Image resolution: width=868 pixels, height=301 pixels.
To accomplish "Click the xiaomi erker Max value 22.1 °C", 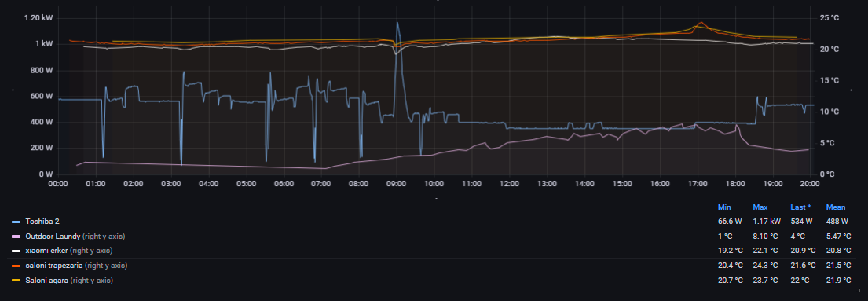I will (x=766, y=251).
